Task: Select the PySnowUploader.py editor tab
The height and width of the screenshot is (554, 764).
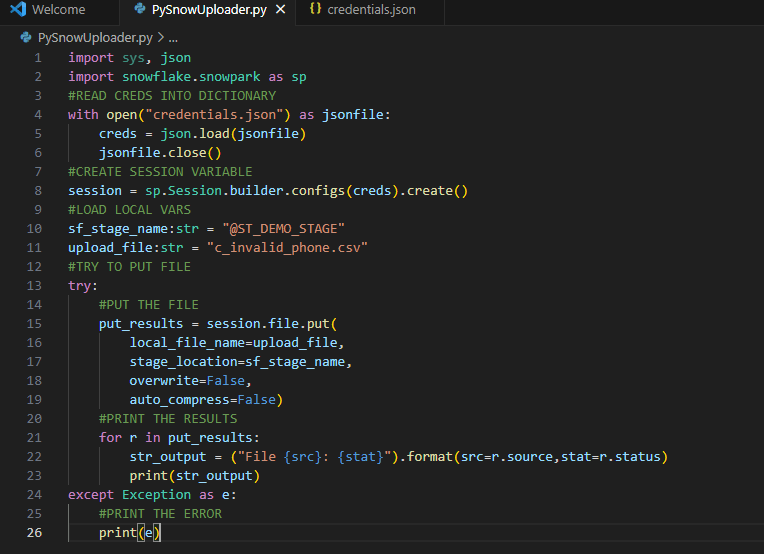Action: (x=209, y=10)
